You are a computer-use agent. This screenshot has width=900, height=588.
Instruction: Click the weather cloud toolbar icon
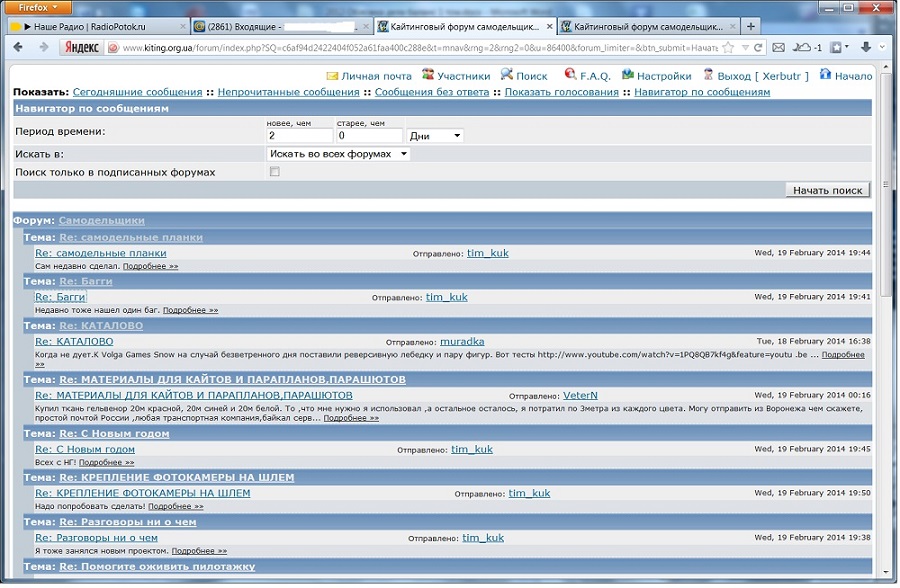pyautogui.click(x=802, y=47)
